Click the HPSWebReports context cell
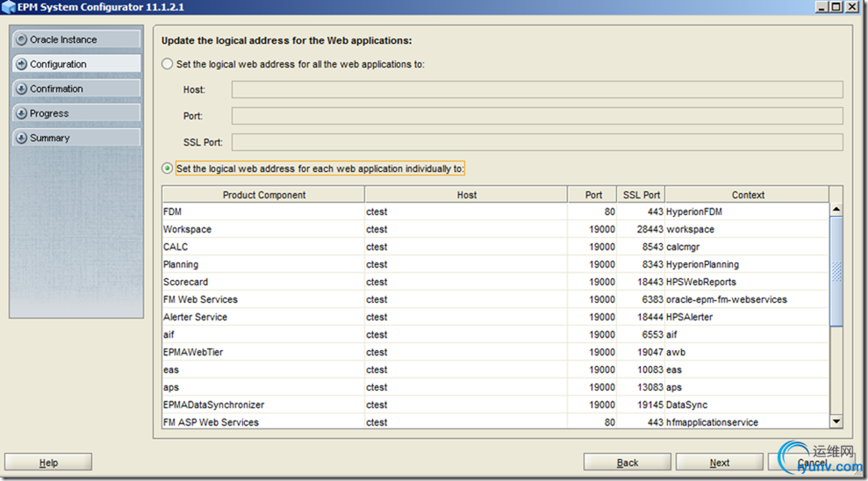 [747, 282]
